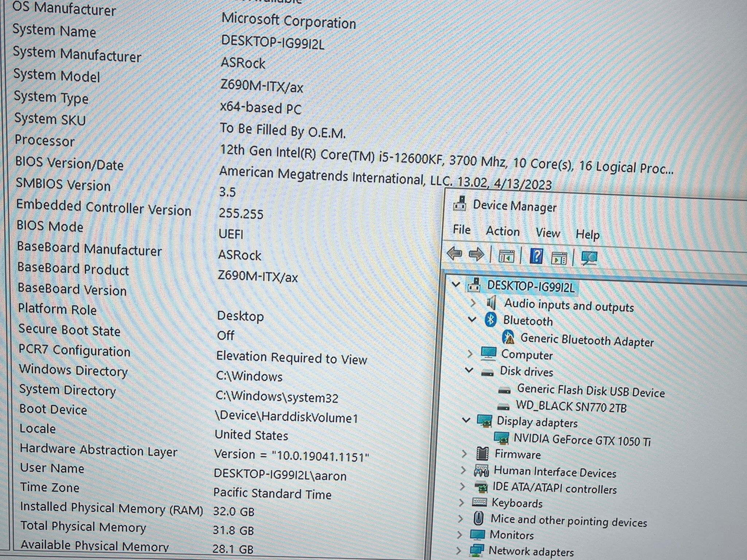Click the Pacific Standard Time value
The width and height of the screenshot is (747, 560).
tap(272, 493)
